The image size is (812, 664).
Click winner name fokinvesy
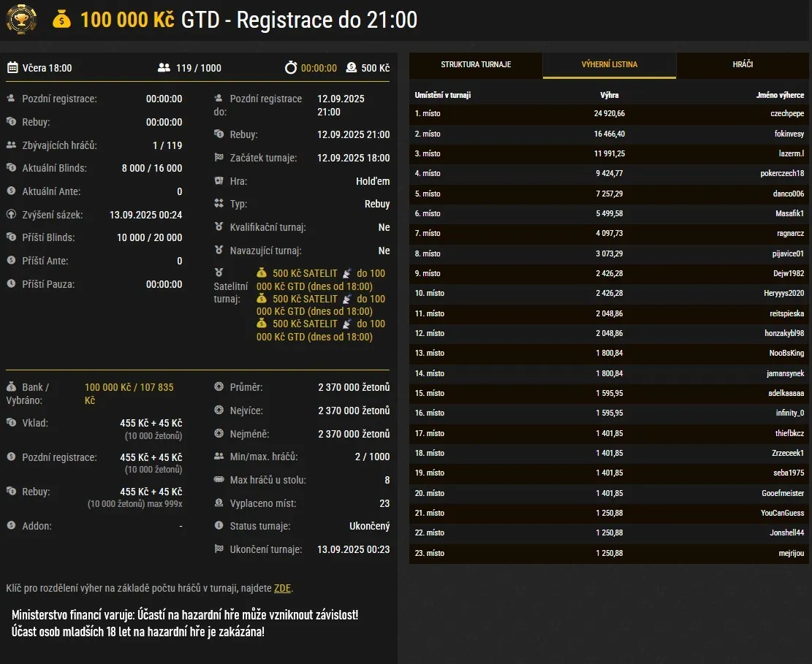[789, 134]
